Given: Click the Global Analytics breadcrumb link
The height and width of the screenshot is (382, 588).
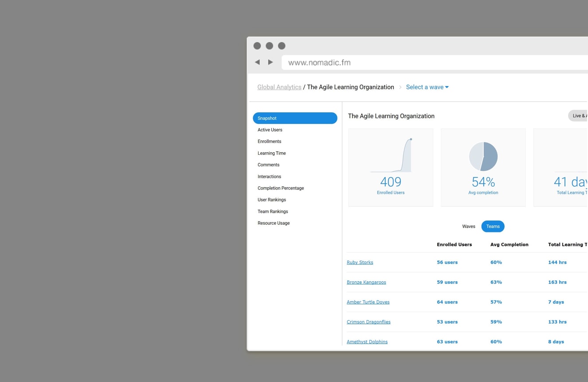Looking at the screenshot, I should pyautogui.click(x=279, y=87).
